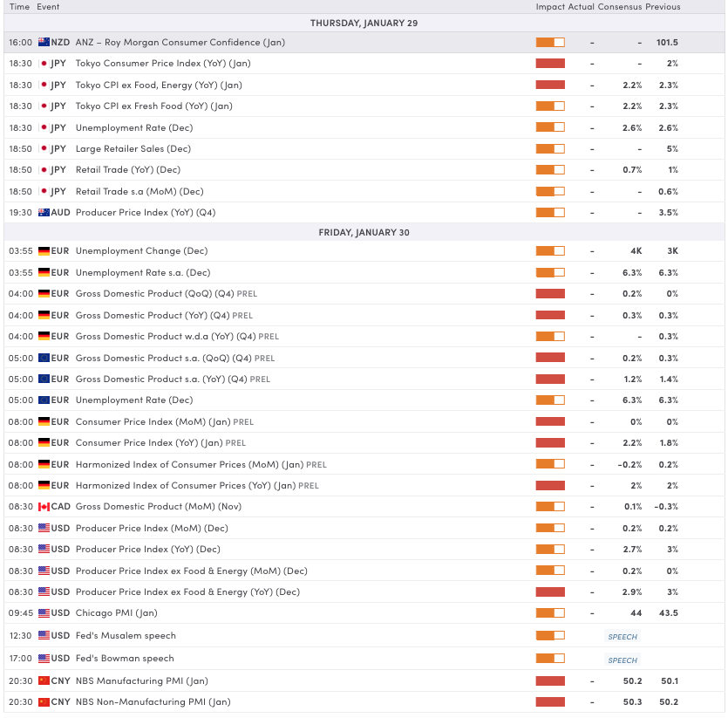Click the Actual column header
Screen dimensions: 728x718
coord(581,6)
